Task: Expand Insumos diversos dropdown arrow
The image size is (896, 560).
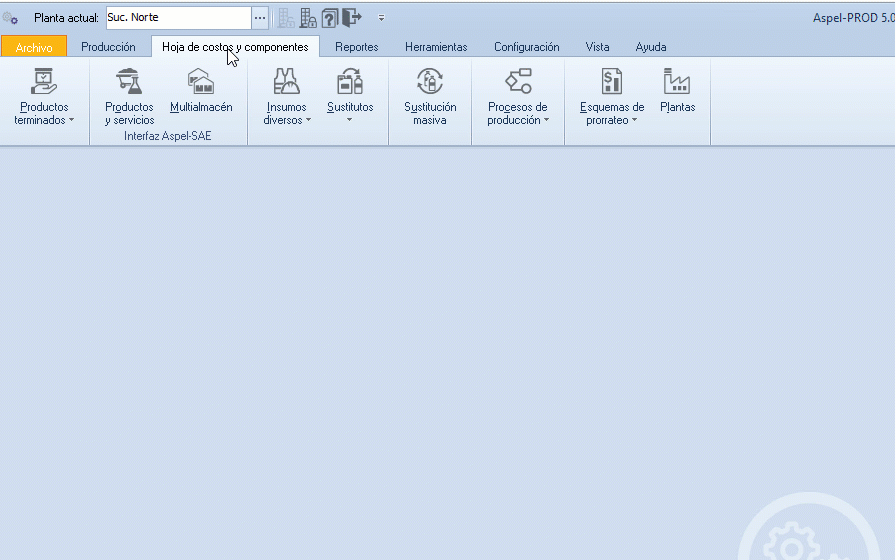Action: point(308,121)
